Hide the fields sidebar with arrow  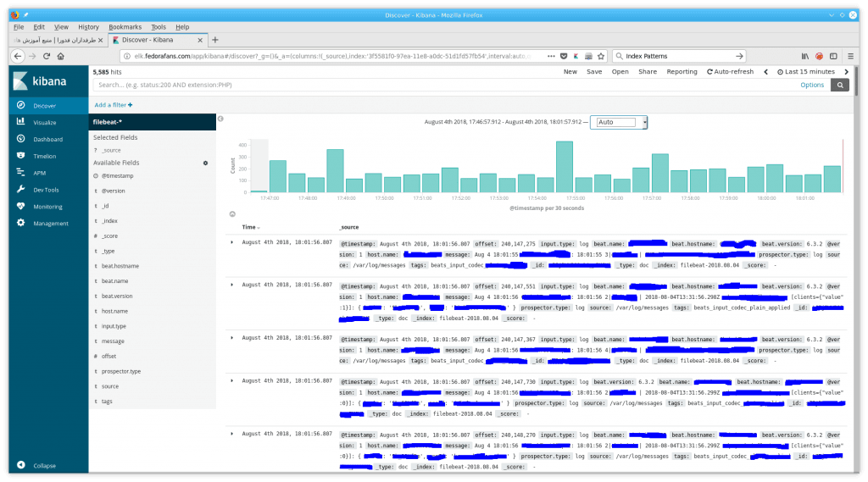coord(220,119)
